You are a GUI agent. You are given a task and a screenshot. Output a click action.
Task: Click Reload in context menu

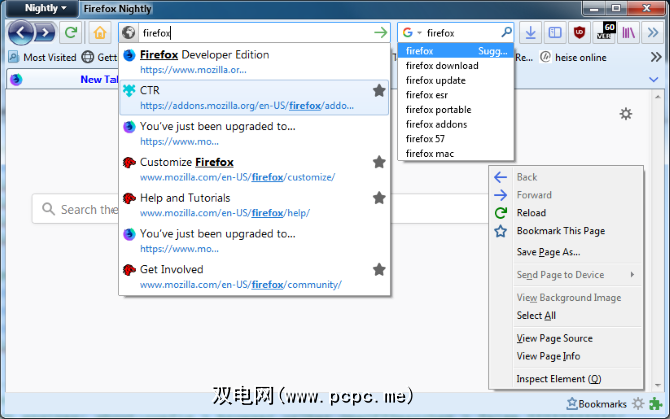click(x=566, y=213)
